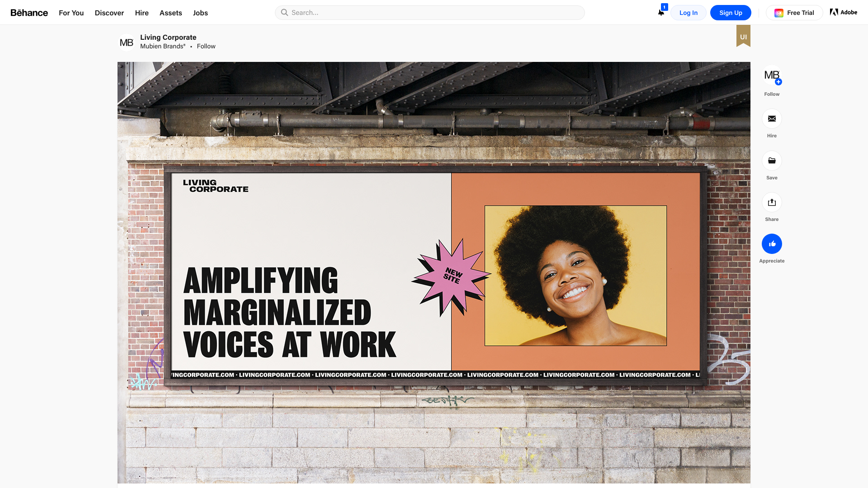This screenshot has width=868, height=488.
Task: Click the Share upload icon
Action: point(772,202)
